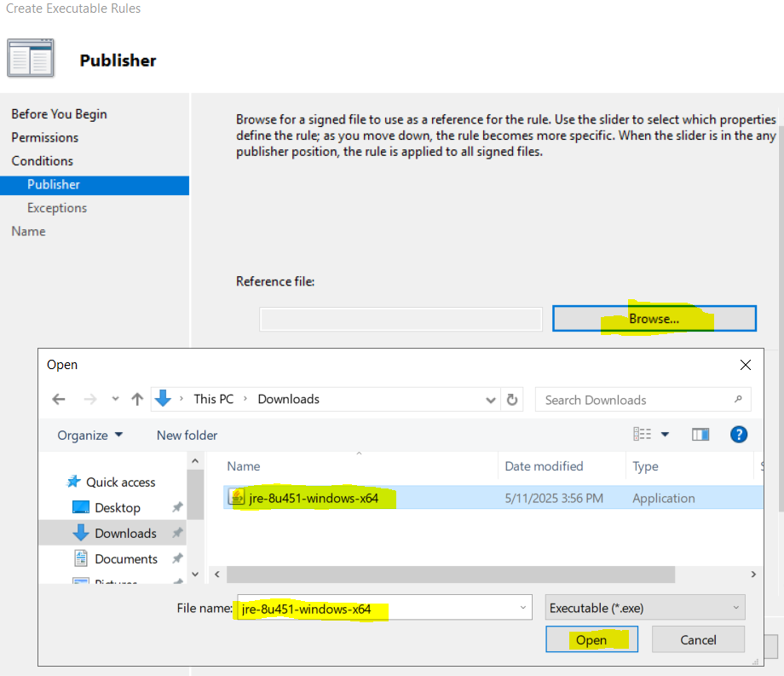The height and width of the screenshot is (676, 784).
Task: Close the Open dialog with X
Action: 745,365
